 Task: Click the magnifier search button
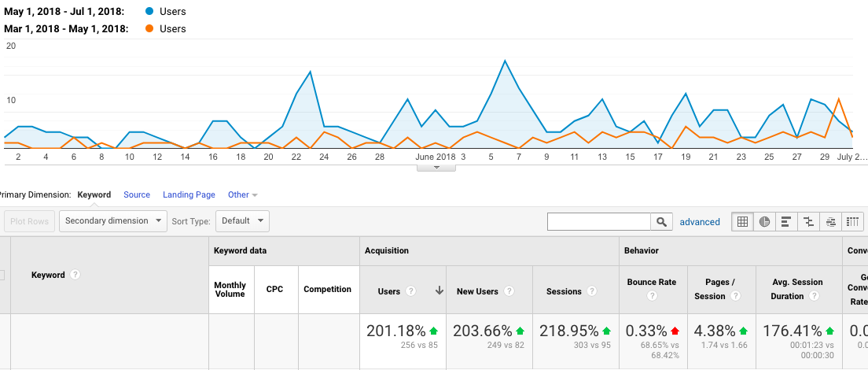click(661, 221)
